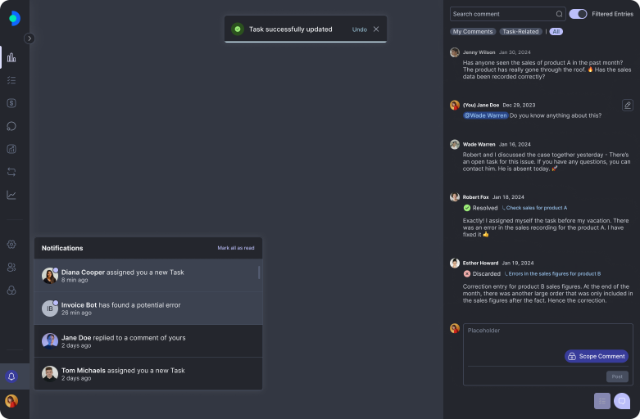Click the round comment button at bottom right
This screenshot has width=640, height=419.
[x=621, y=401]
